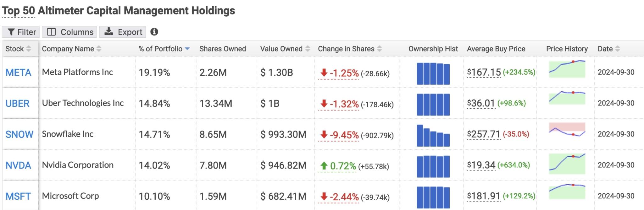
Task: Click META ownership history bar chart
Action: [x=433, y=73]
